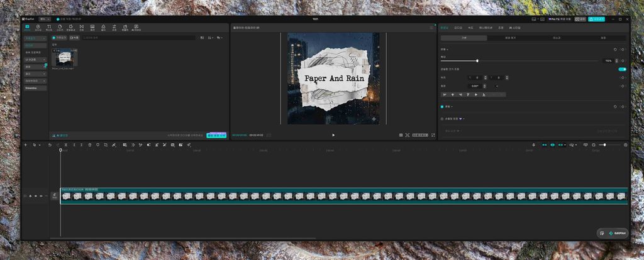Toggle the stabilize checkbox with Pro gem

442,119
